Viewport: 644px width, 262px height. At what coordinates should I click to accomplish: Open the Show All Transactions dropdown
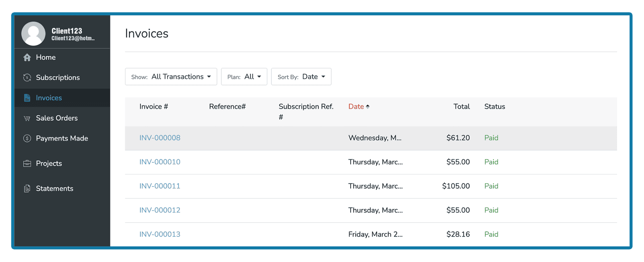171,77
